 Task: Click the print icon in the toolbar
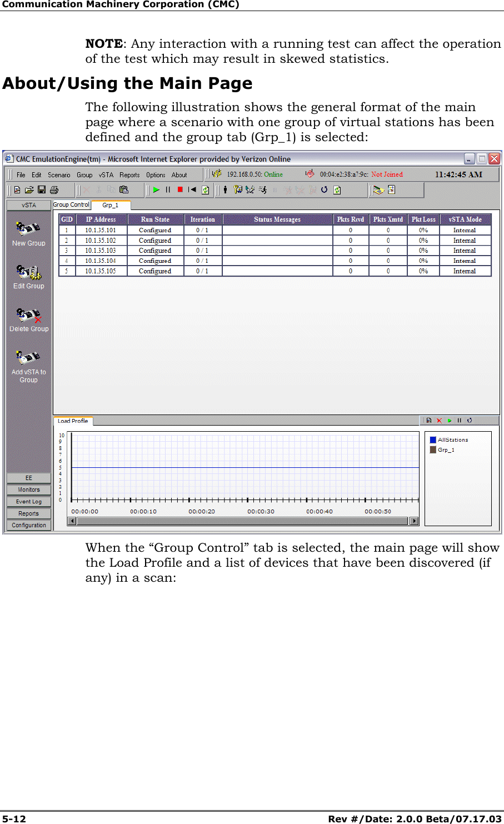click(52, 190)
